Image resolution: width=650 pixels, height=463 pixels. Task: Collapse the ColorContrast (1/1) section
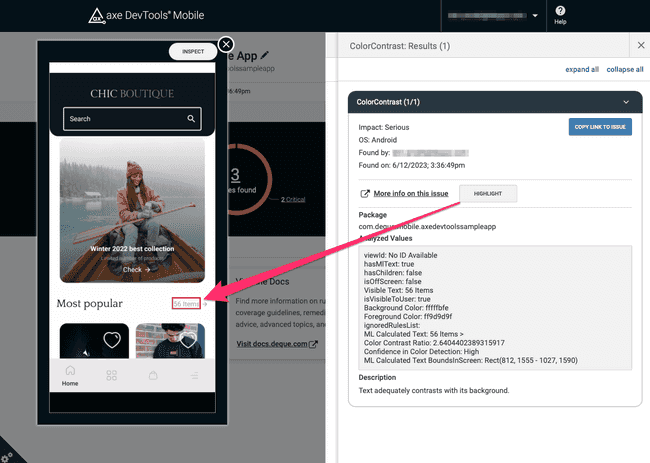(x=626, y=101)
